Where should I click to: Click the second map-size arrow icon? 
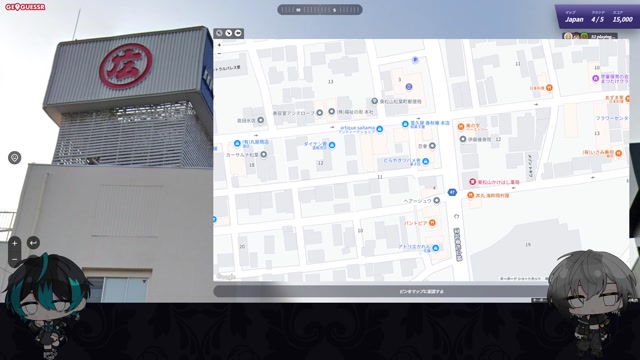point(229,33)
